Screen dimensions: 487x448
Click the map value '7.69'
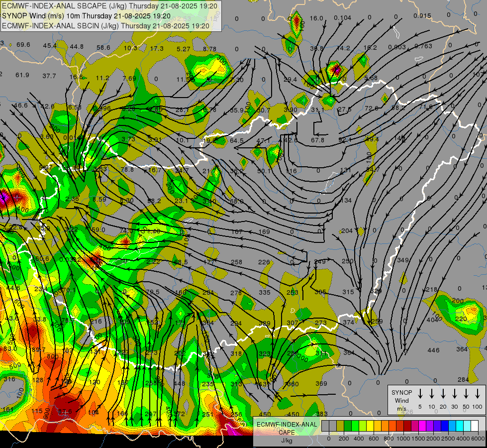pos(129,78)
